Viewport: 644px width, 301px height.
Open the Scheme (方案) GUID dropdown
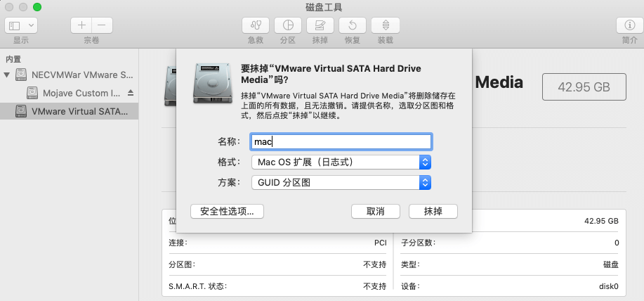(341, 182)
